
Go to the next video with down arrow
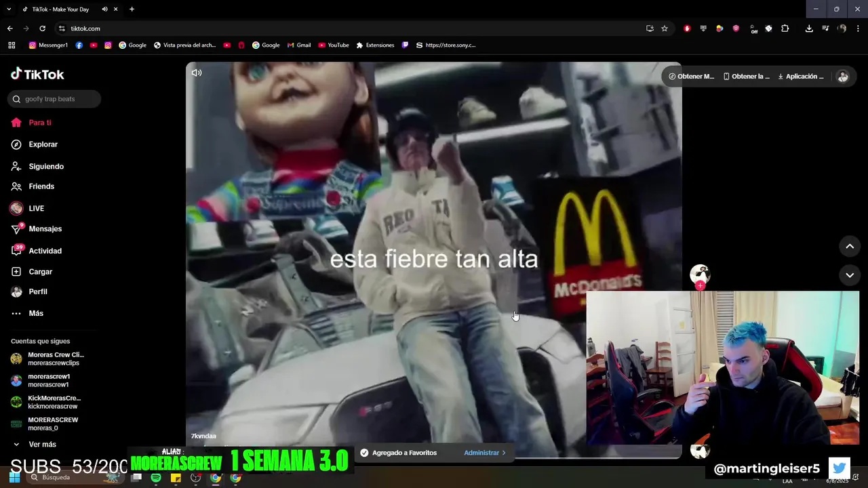coord(850,275)
